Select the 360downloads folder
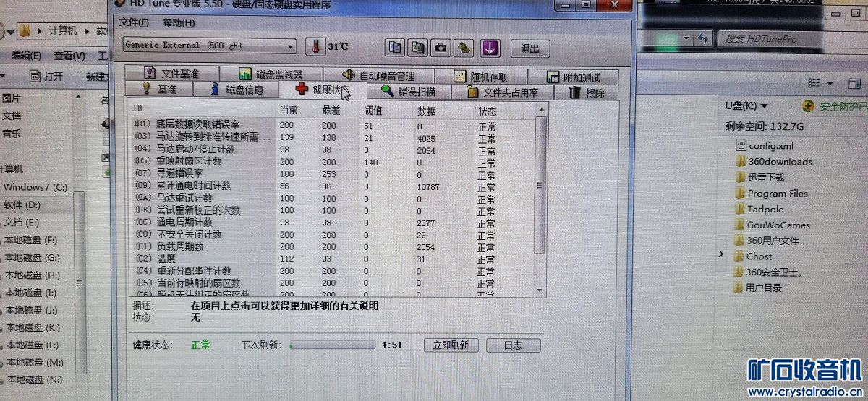This screenshot has width=868, height=401. pyautogui.click(x=773, y=161)
